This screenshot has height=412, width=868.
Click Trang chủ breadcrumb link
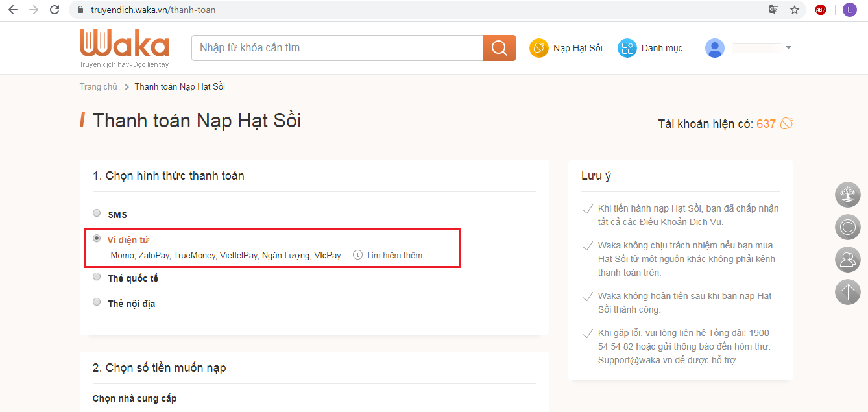(99, 87)
